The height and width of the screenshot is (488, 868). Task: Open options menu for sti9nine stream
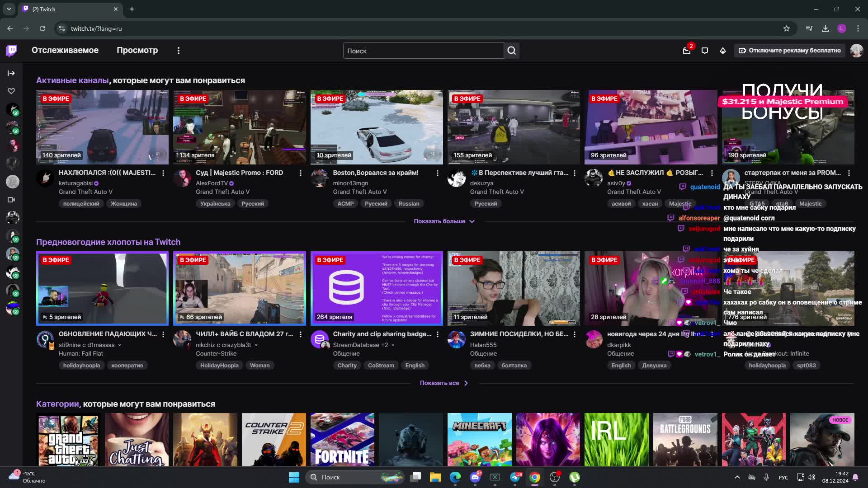coord(163,334)
